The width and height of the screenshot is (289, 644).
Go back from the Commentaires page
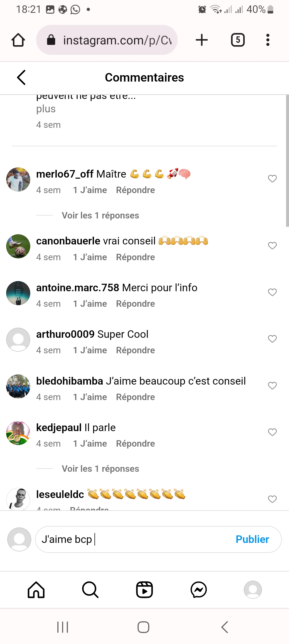coord(21,78)
